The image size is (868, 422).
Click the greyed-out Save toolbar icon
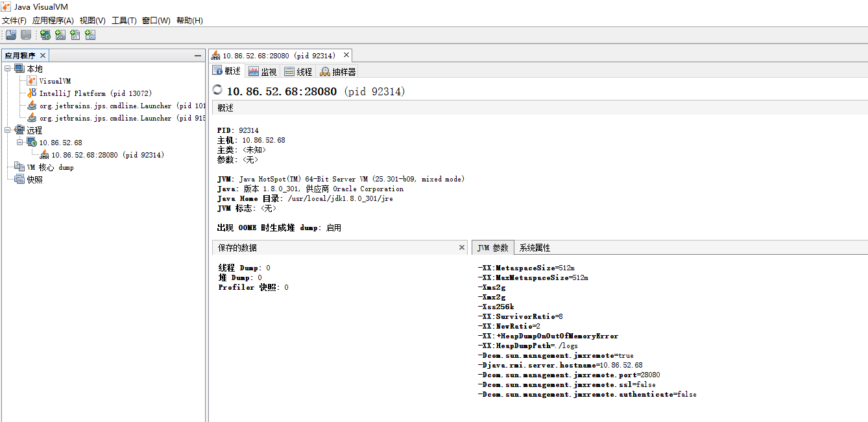pos(26,35)
